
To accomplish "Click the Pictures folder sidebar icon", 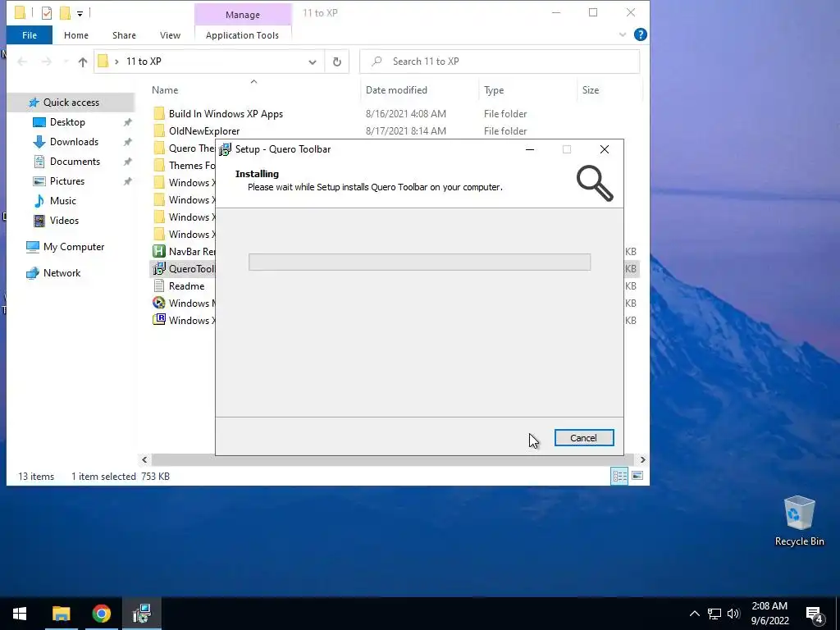I will tap(39, 181).
